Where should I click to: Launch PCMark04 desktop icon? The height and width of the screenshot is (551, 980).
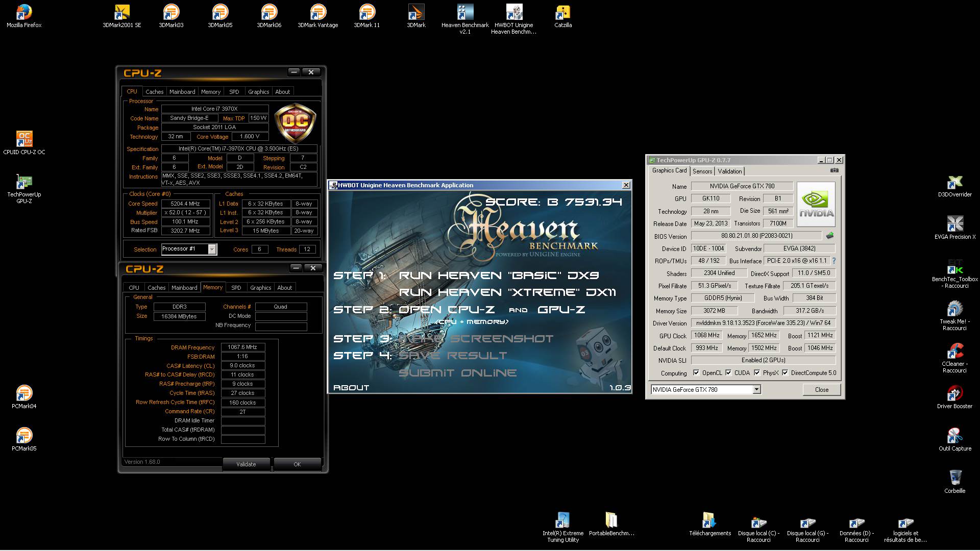[24, 397]
